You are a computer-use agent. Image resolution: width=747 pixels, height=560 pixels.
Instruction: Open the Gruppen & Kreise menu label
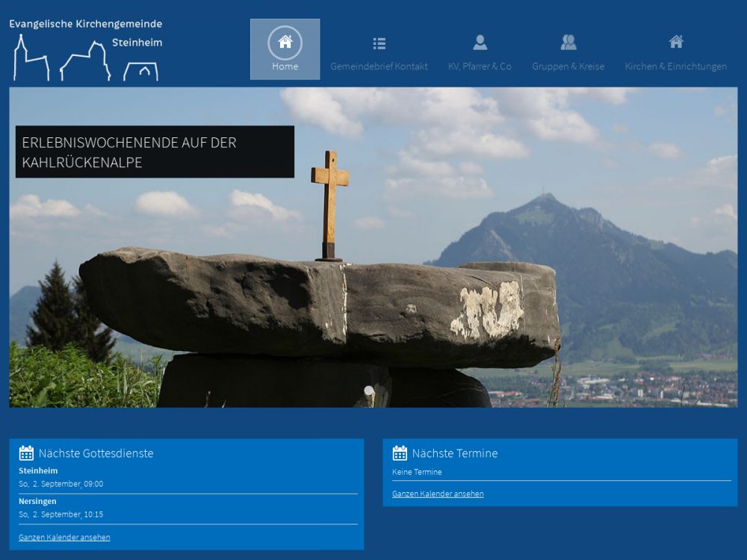point(568,66)
